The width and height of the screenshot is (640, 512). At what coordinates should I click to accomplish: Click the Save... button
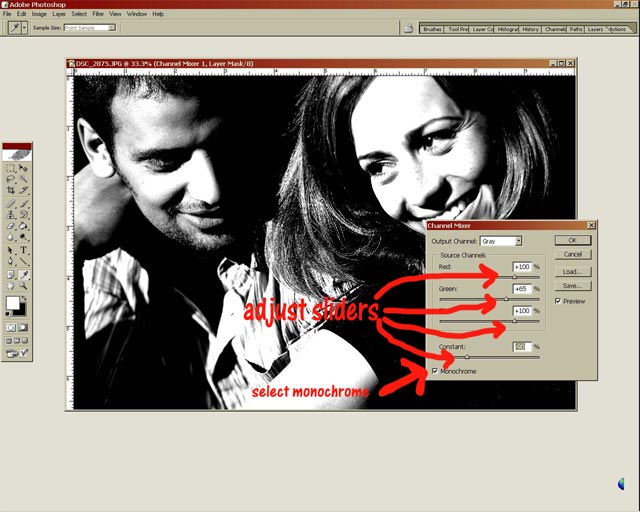[573, 285]
